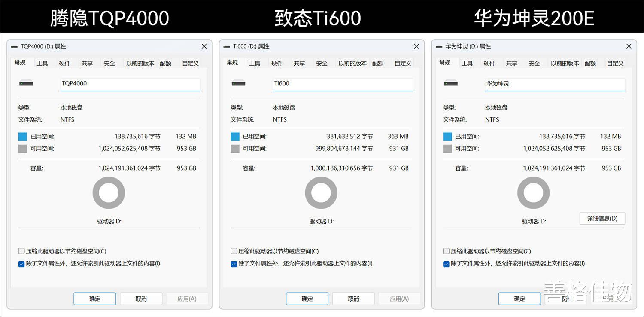Screen dimensions: 644x317
Task: Click the disk usage donut chart in 华为坤灵 window
Action: coord(533,193)
